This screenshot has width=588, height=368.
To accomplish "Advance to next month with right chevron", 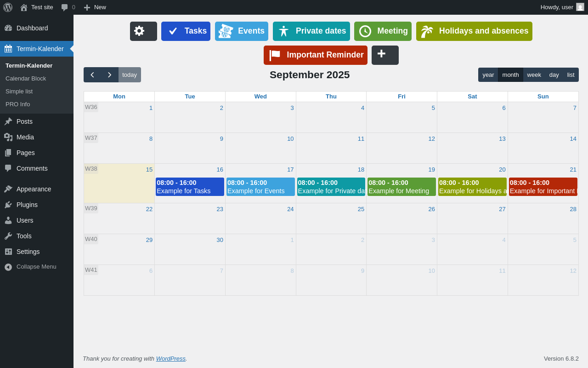I will pos(109,75).
